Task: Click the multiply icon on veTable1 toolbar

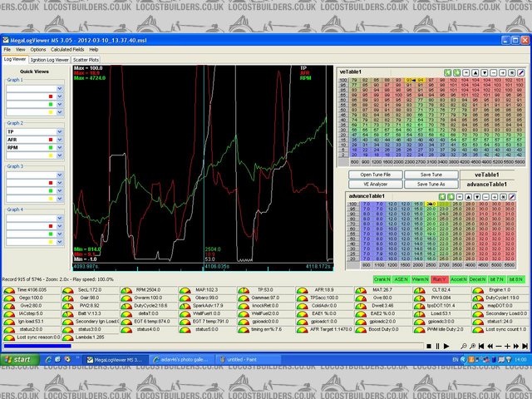Action: (x=510, y=73)
